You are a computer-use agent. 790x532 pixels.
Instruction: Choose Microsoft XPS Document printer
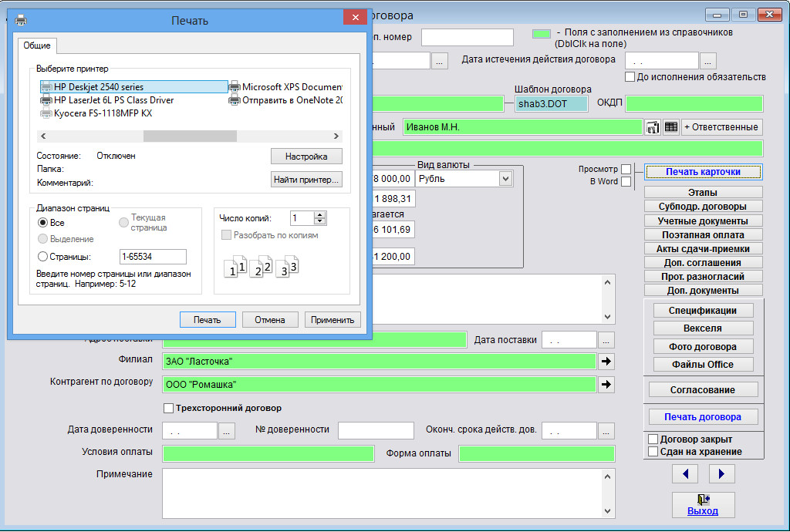291,87
